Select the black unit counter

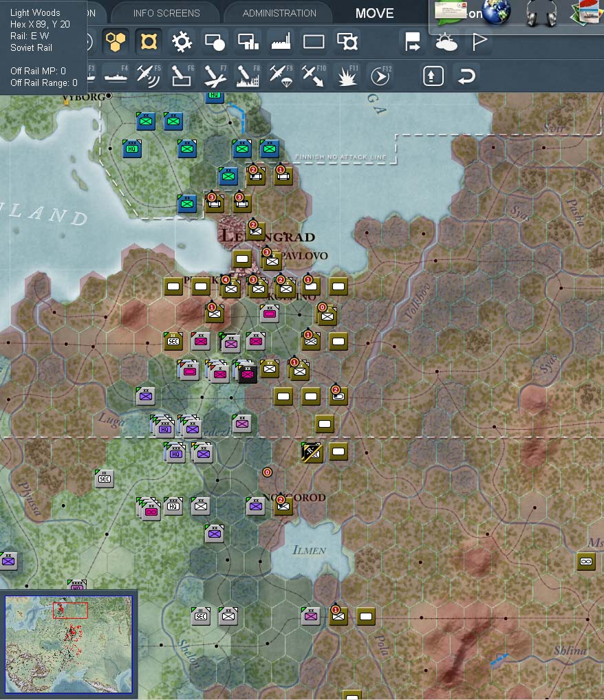click(247, 374)
